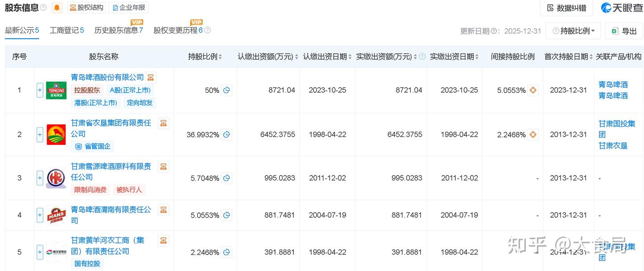Screen dimensions: 644x271
Task: Click equity structure icon beside 甘肃省农垦集团
Action: tap(163, 123)
